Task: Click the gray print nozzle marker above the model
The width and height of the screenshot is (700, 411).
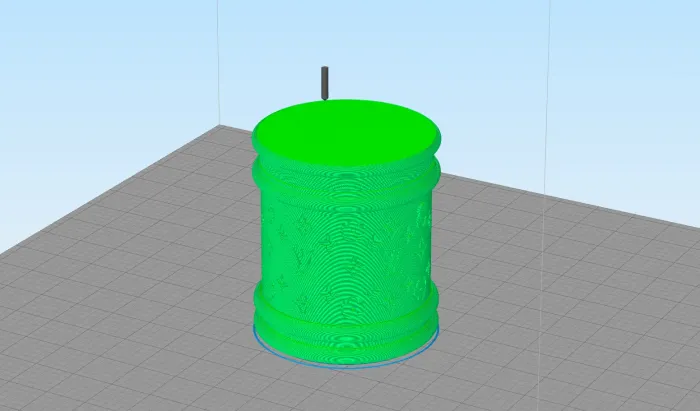Action: pos(325,83)
